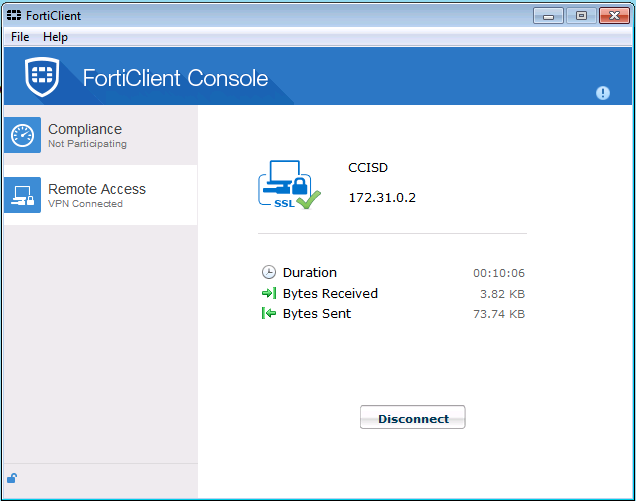Select the Compliance Not Participating tab

101,135
